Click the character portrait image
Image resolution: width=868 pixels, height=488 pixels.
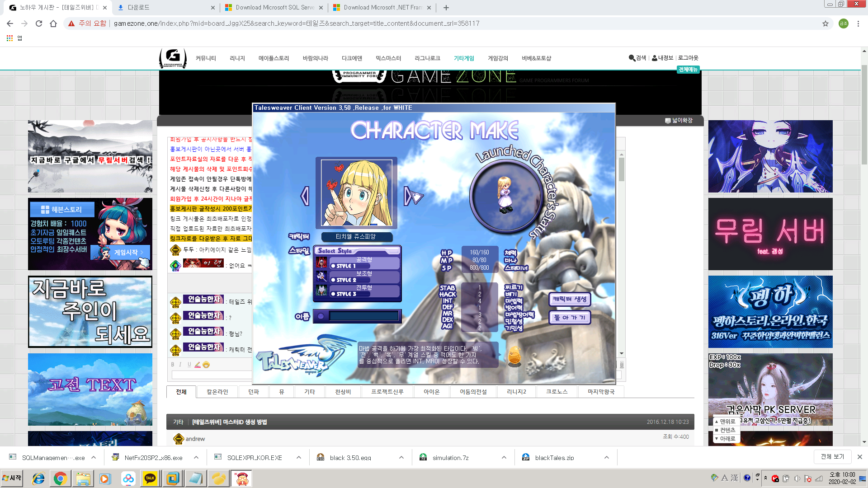[x=357, y=192]
